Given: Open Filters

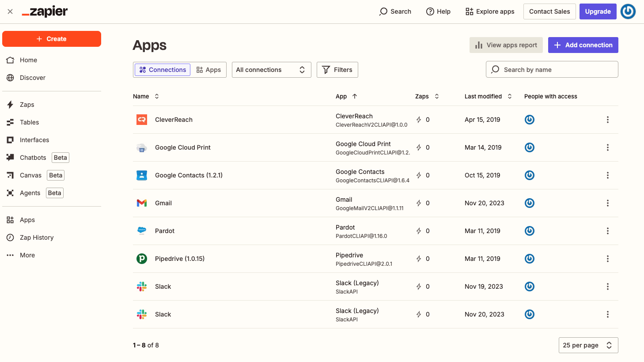Looking at the screenshot, I should point(337,70).
